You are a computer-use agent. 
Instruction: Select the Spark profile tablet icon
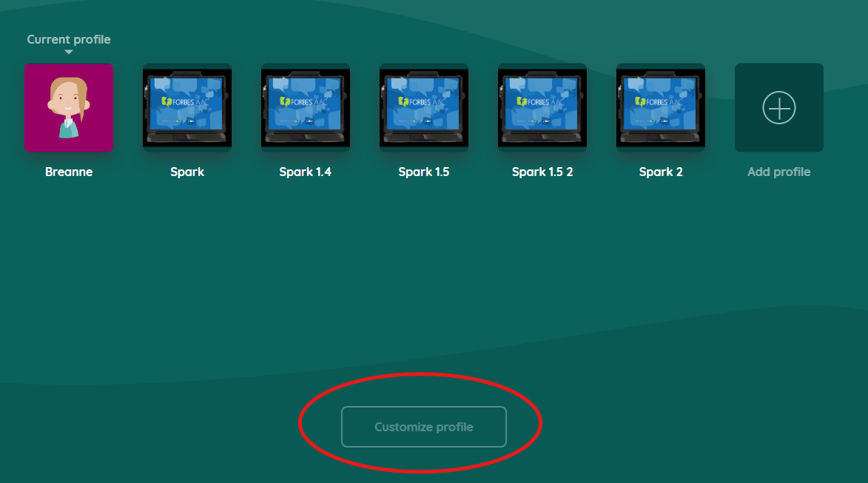187,107
